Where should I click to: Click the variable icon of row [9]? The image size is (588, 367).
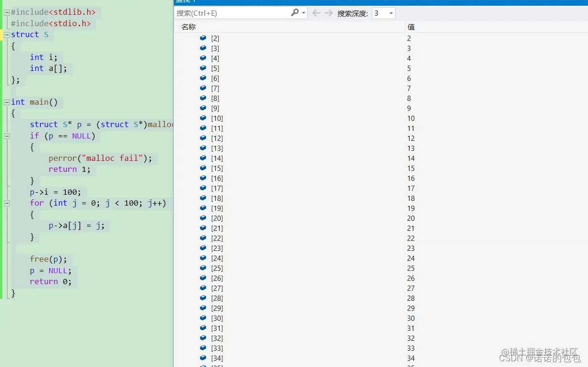click(x=203, y=108)
